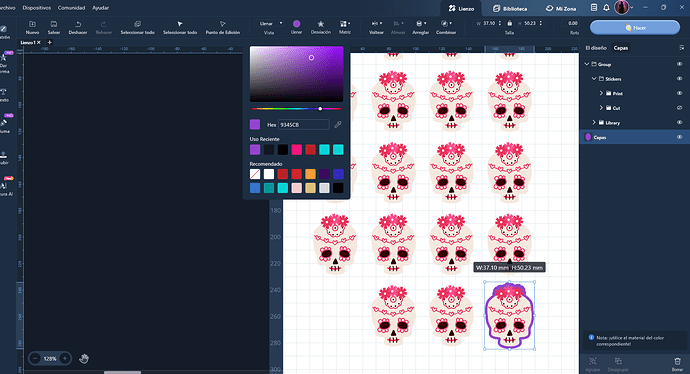The height and width of the screenshot is (374, 690).
Task: Hide the Group layer with eye icon
Action: point(679,64)
